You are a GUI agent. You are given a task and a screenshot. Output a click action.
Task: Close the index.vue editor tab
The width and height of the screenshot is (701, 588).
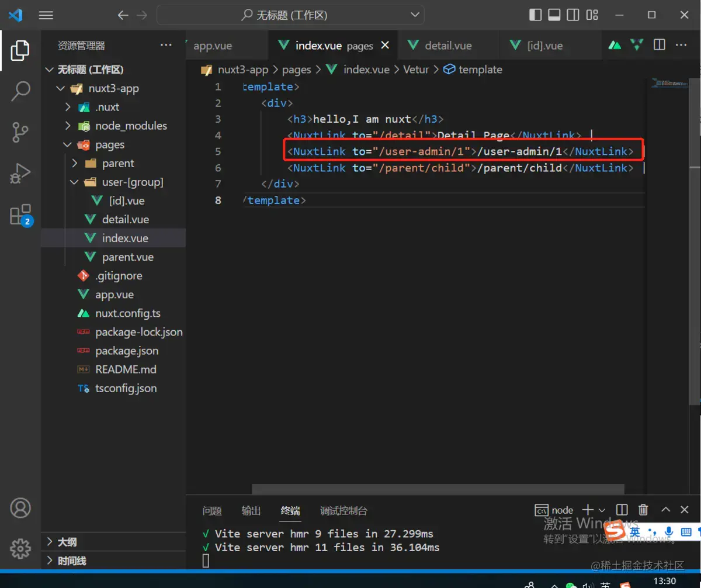point(385,45)
